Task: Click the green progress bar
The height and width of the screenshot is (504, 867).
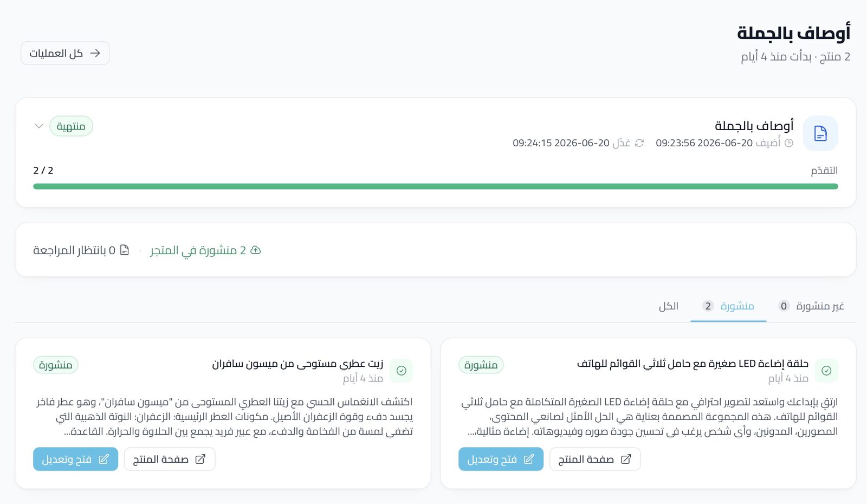Action: (x=436, y=186)
